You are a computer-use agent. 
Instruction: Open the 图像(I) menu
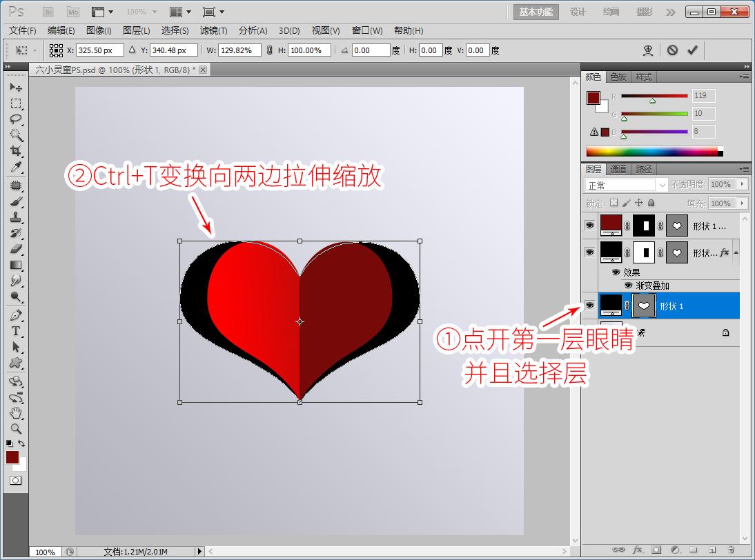click(99, 31)
